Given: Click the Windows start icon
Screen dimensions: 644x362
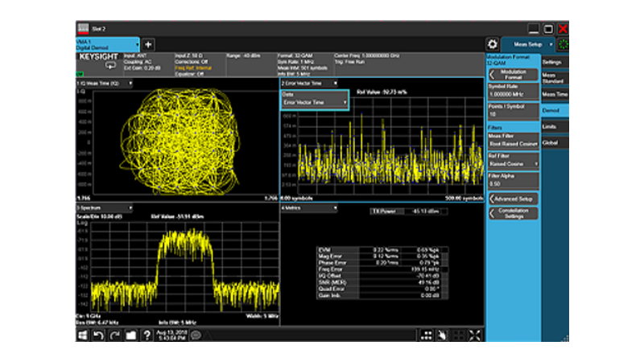Looking at the screenshot, I should coord(82,335).
